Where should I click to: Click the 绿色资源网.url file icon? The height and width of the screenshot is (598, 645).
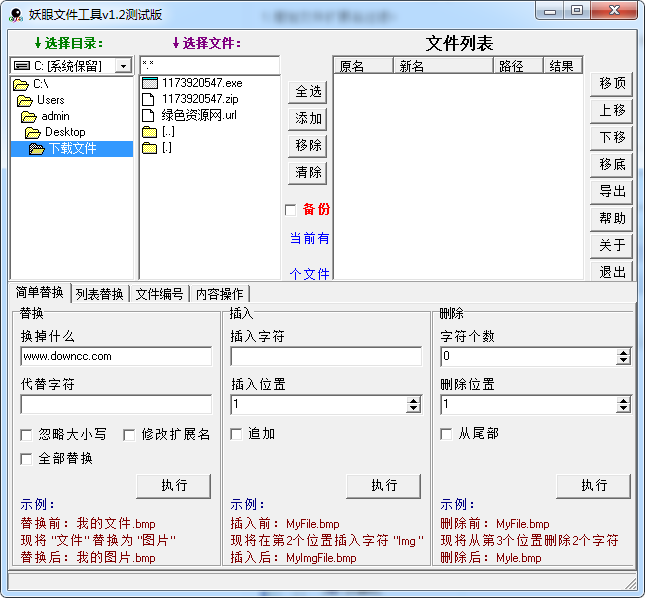coord(149,115)
